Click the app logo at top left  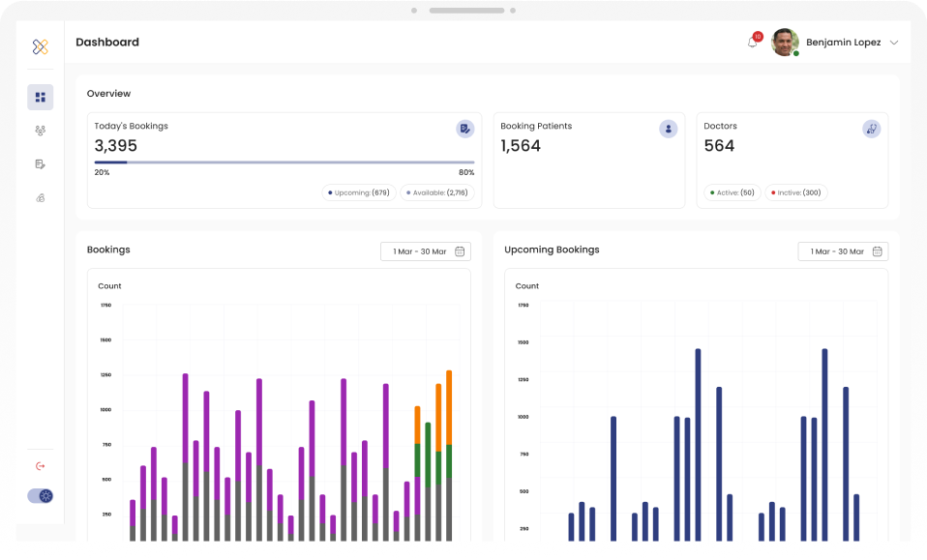click(x=41, y=46)
